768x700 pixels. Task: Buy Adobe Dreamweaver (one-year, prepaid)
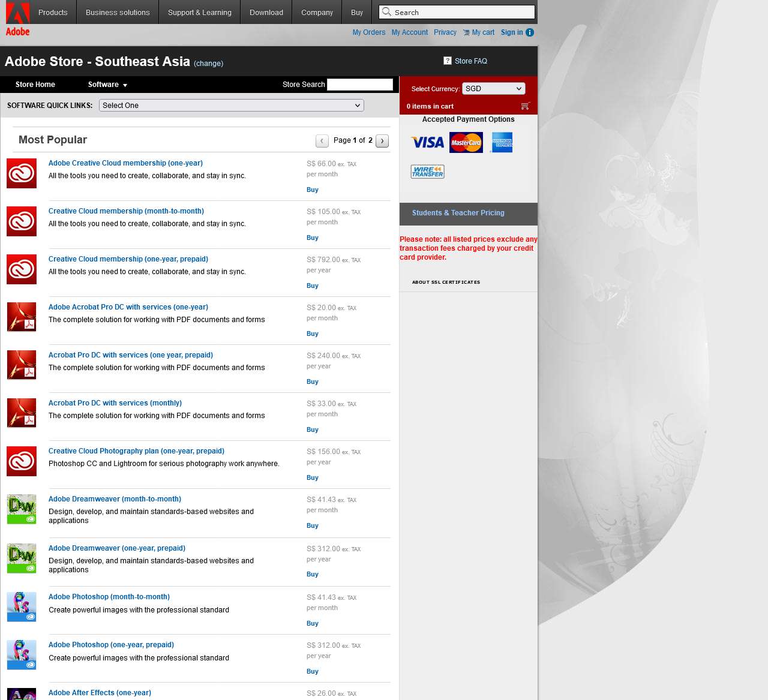[313, 574]
